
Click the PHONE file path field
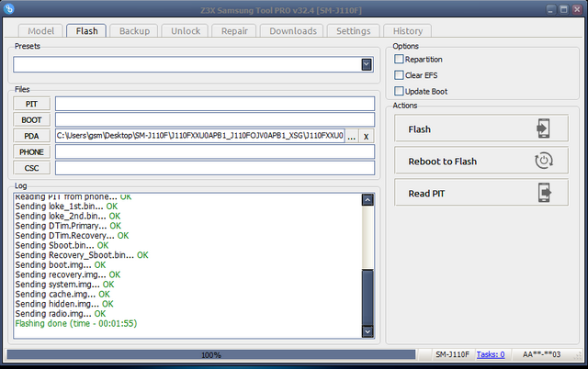pyautogui.click(x=215, y=152)
